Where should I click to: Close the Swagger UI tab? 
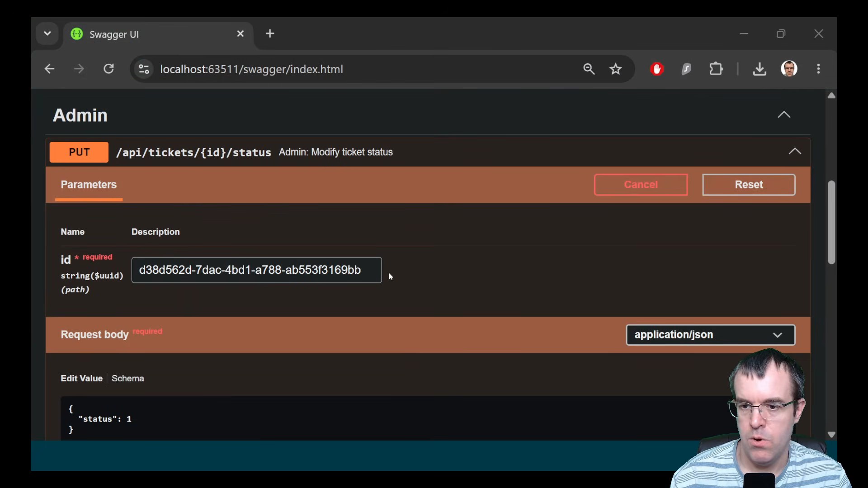pos(241,34)
